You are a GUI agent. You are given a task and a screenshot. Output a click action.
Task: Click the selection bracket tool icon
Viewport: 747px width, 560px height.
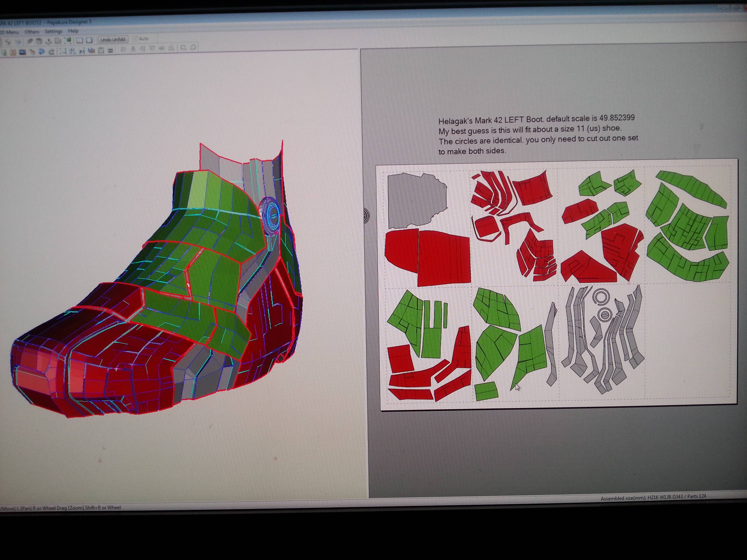click(x=63, y=51)
